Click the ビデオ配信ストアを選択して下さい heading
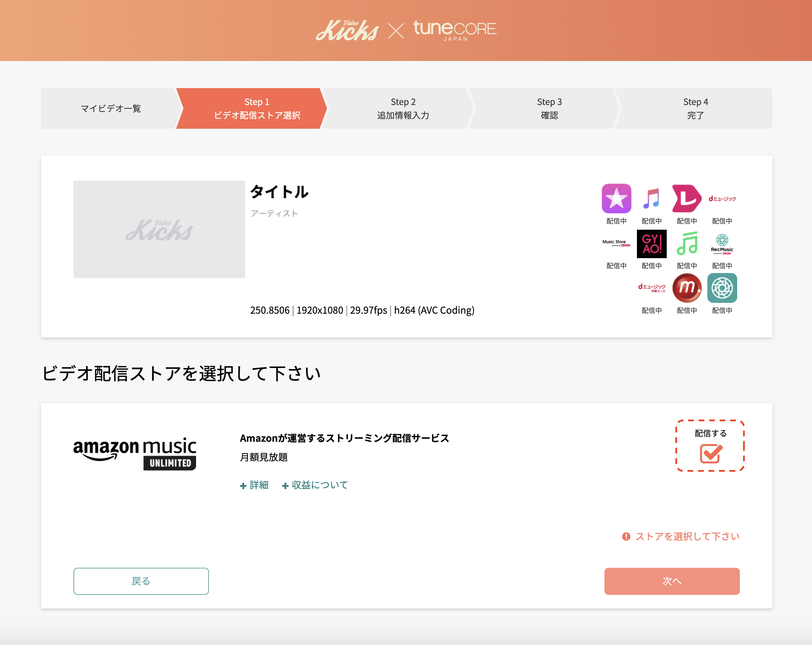This screenshot has width=812, height=645. click(x=181, y=374)
